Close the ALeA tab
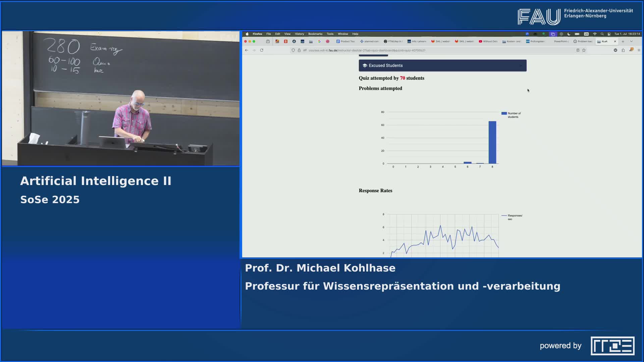This screenshot has width=644, height=362. [x=615, y=42]
